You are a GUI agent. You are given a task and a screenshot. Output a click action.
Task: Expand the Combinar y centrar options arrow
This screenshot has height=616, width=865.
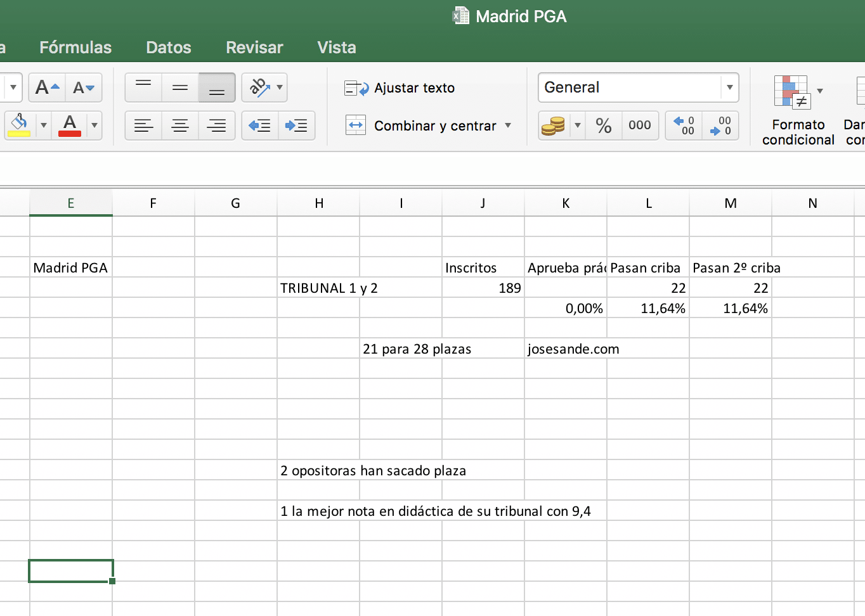(508, 125)
